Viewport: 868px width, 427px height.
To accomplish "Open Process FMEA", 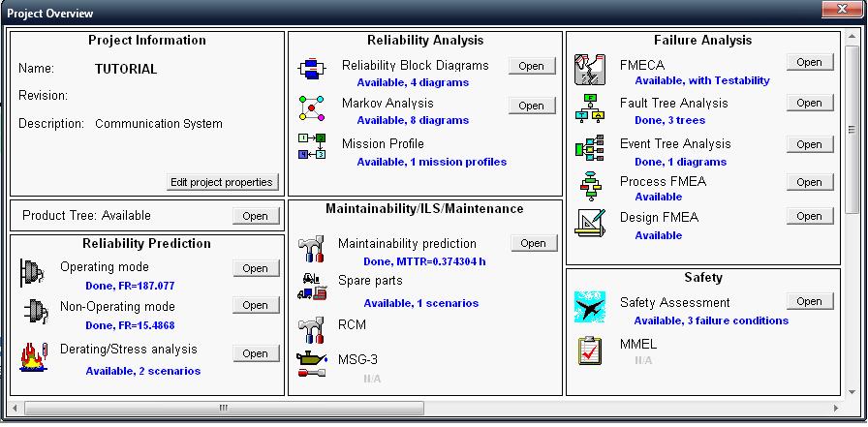I will (x=809, y=182).
